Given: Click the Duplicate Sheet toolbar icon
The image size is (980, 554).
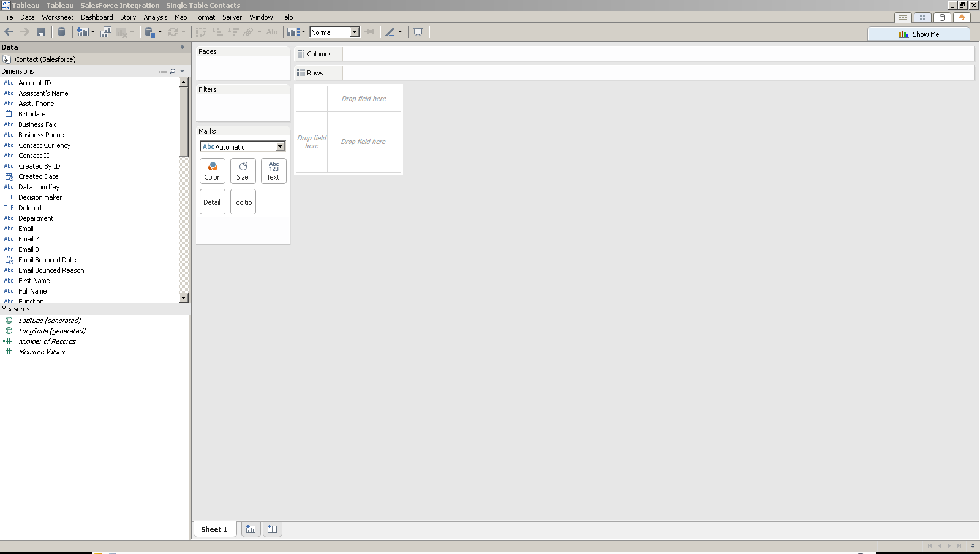Looking at the screenshot, I should 105,32.
